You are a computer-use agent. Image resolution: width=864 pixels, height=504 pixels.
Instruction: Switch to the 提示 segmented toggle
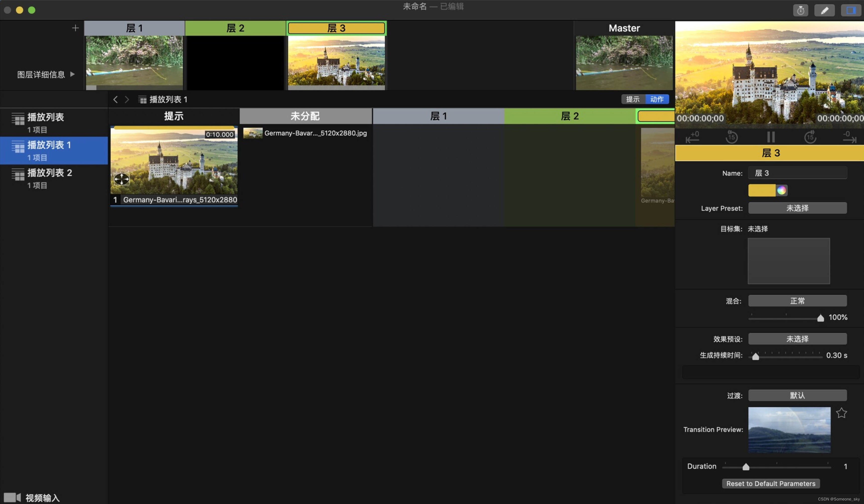point(633,99)
